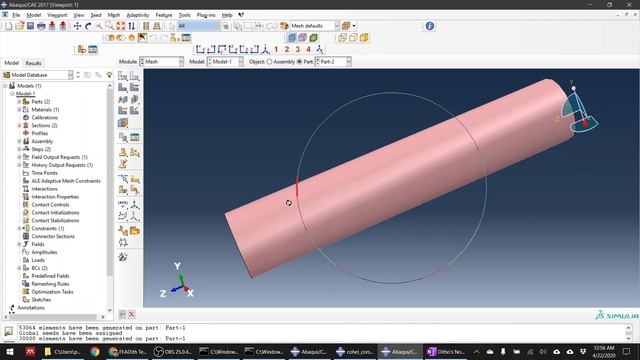Select Interactions in the model tree
This screenshot has width=640, height=360.
click(44, 189)
